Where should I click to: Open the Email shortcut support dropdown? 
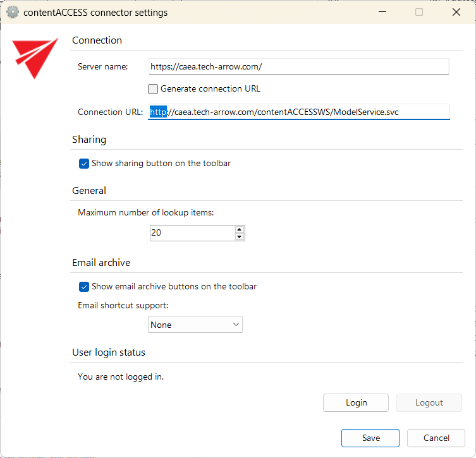tap(195, 325)
